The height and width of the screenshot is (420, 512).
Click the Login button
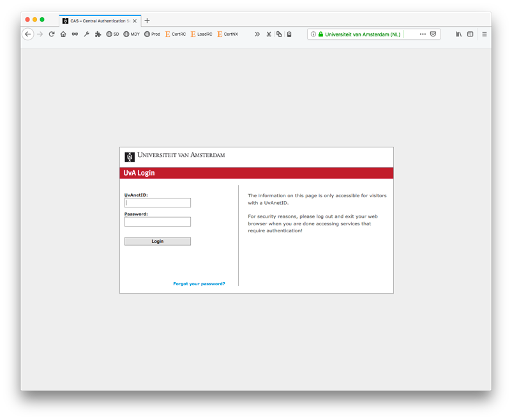(158, 241)
